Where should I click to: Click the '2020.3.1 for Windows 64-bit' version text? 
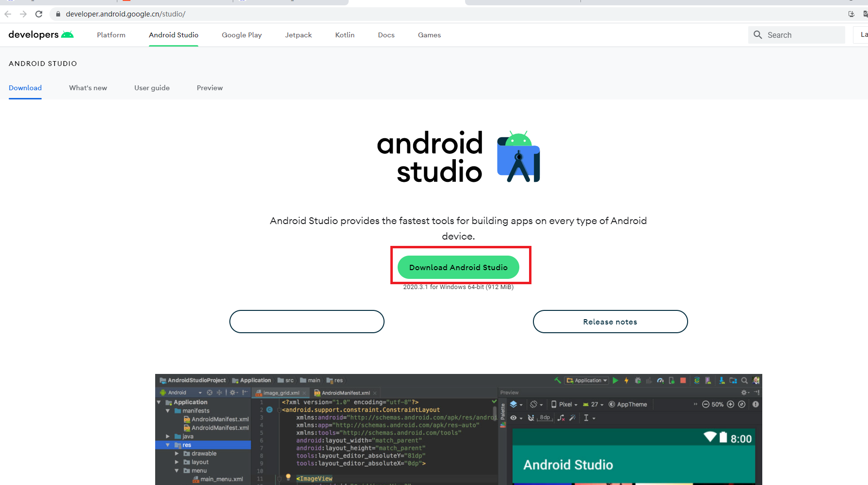click(x=458, y=287)
